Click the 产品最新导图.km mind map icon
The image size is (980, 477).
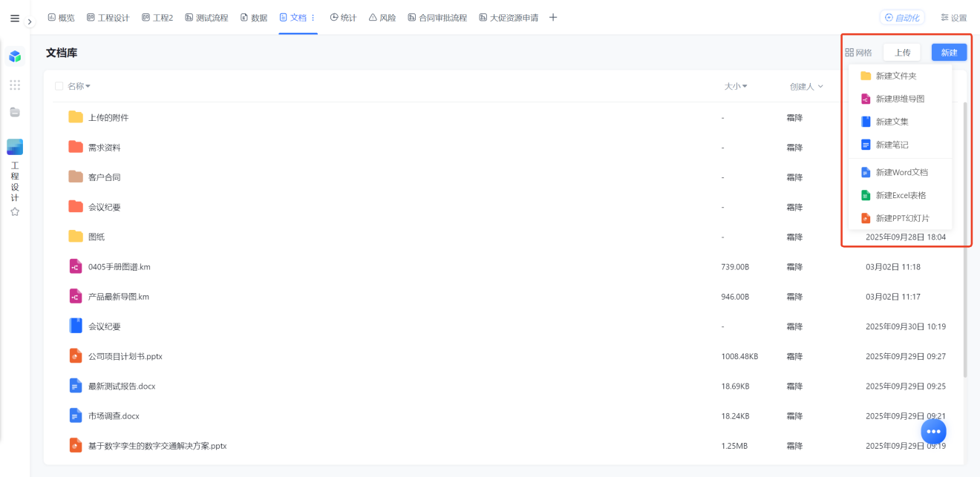[x=75, y=296]
